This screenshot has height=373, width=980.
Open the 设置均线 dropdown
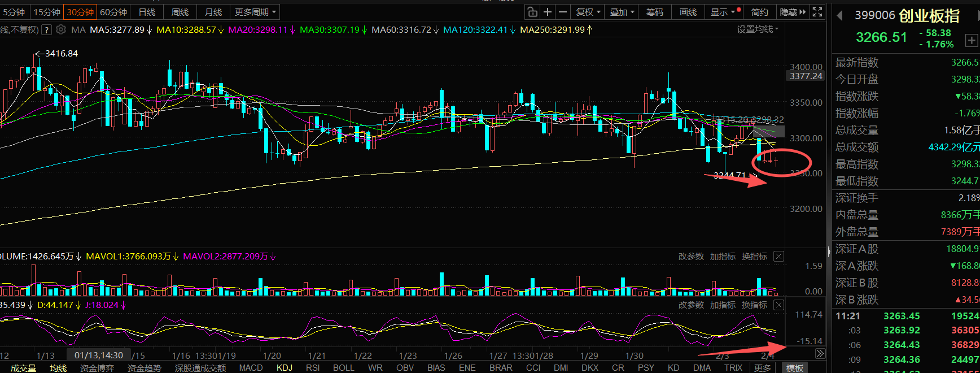pyautogui.click(x=757, y=29)
